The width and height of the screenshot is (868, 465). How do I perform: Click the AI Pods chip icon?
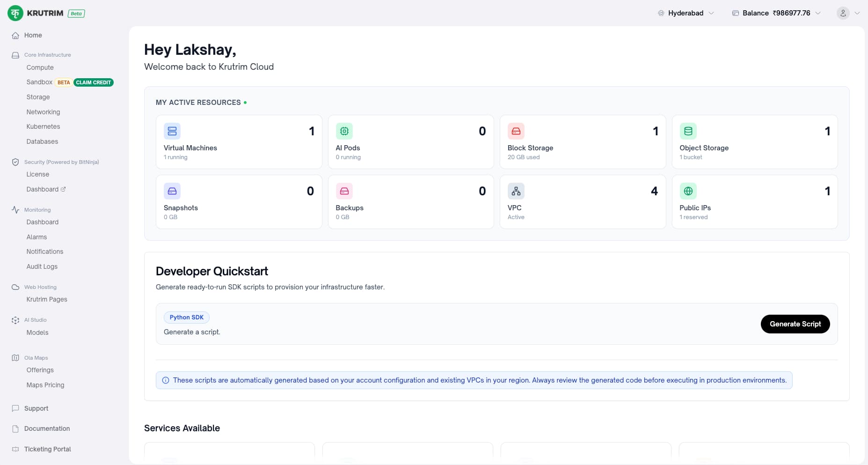(x=344, y=131)
